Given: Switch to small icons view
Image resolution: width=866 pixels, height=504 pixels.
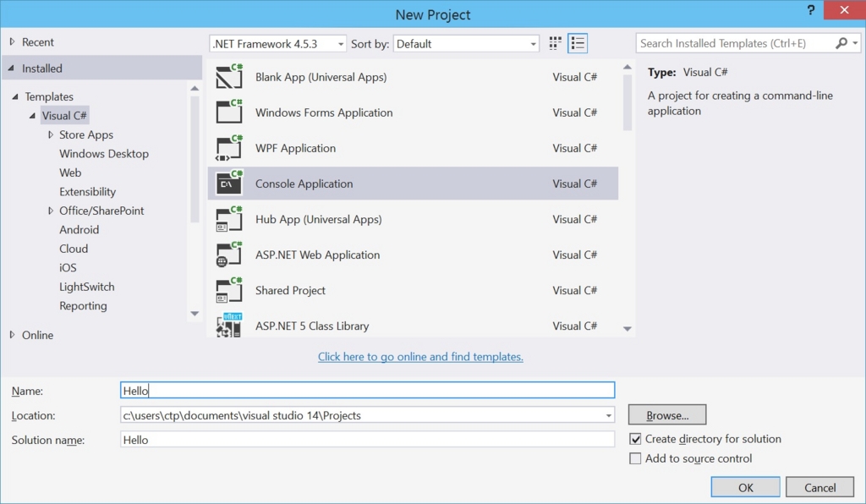Looking at the screenshot, I should [555, 43].
